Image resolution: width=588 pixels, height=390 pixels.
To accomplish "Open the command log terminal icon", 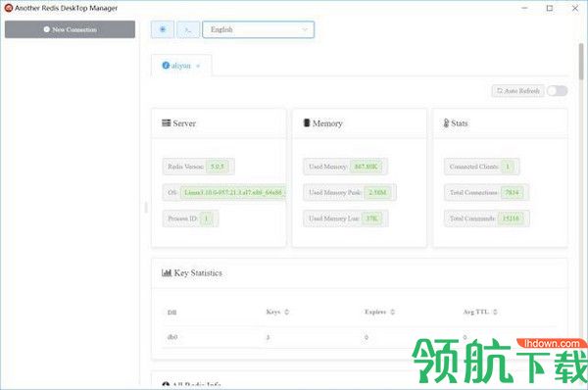I will (188, 29).
